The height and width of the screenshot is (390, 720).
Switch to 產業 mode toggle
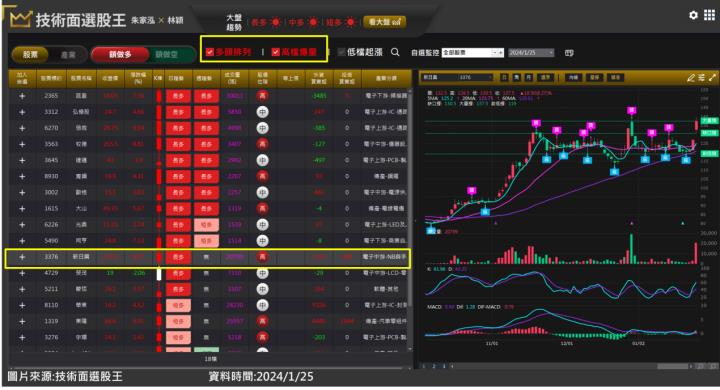point(68,55)
